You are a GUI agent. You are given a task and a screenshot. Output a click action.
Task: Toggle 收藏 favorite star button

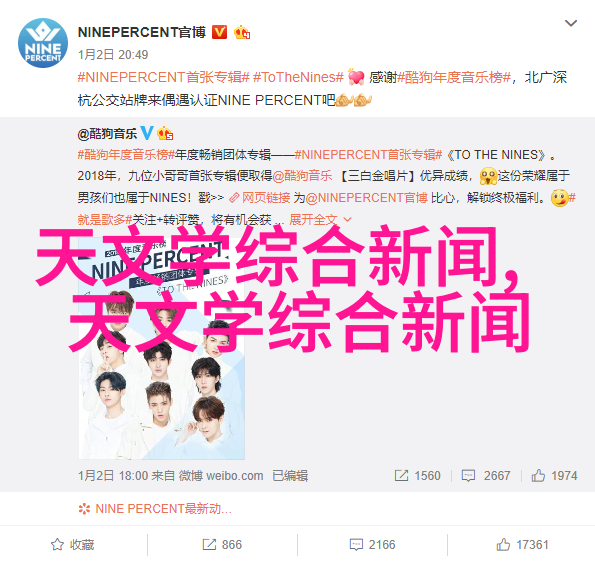coord(72,545)
